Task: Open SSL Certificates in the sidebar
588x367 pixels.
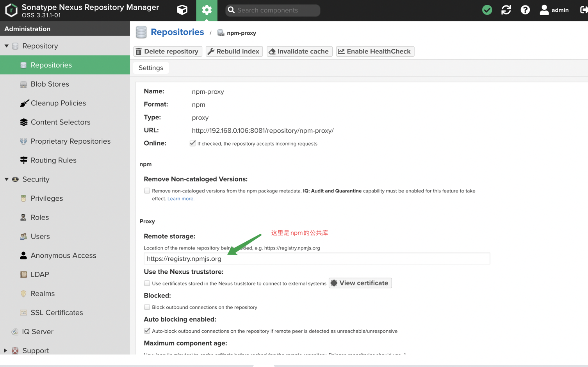Action: coord(65,313)
